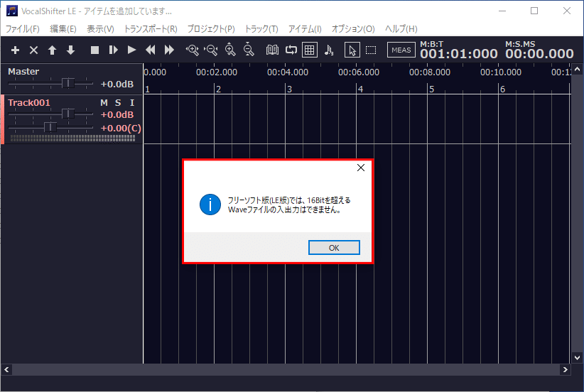Click the Track001 +0.00(C) pan value

click(121, 128)
